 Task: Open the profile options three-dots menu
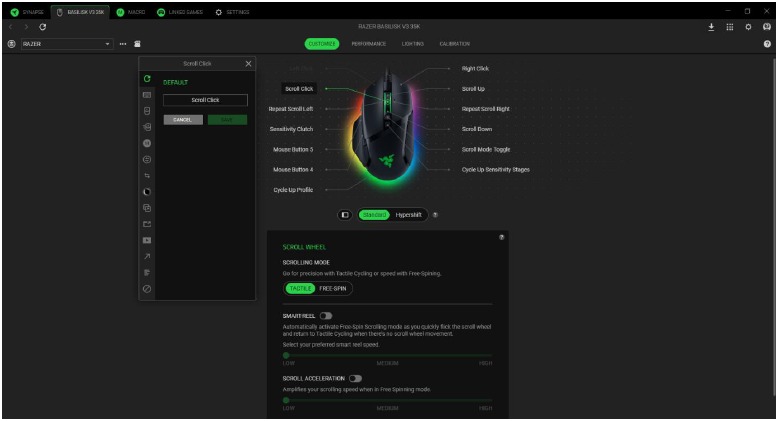(x=123, y=44)
